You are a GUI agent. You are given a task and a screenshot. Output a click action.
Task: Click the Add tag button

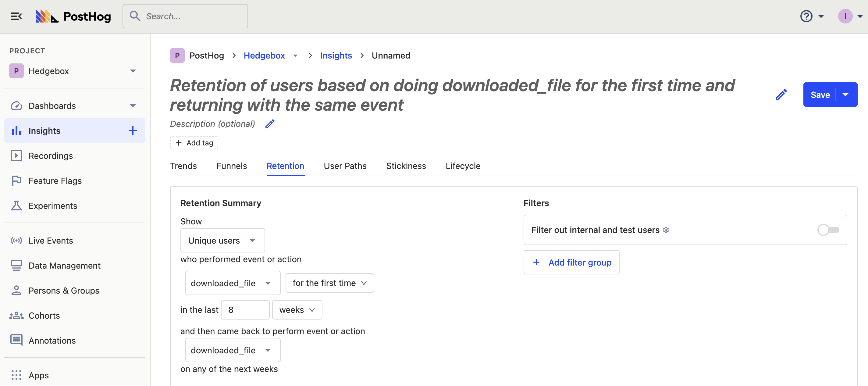pyautogui.click(x=194, y=143)
